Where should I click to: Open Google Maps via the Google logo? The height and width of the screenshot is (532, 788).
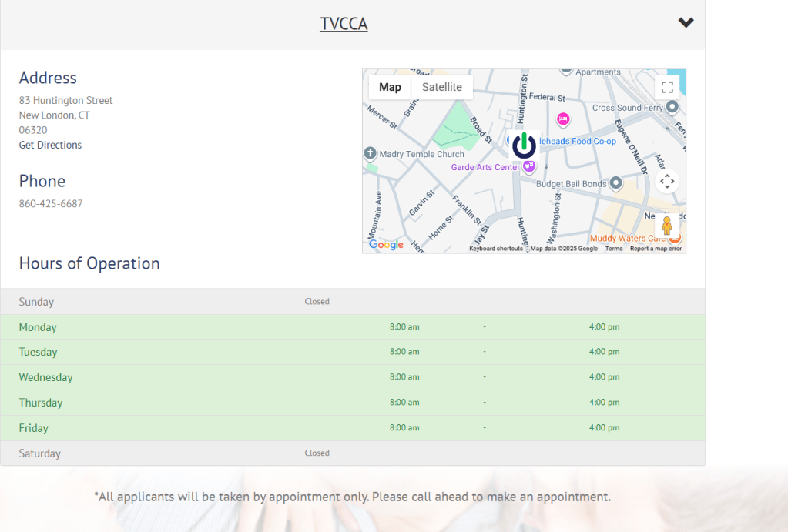(x=386, y=245)
